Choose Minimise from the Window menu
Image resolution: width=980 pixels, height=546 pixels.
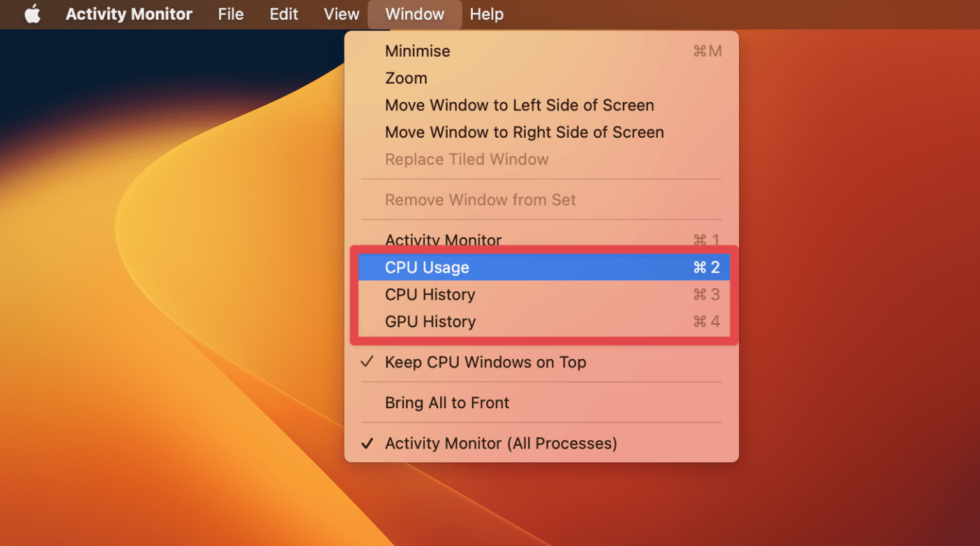point(417,51)
